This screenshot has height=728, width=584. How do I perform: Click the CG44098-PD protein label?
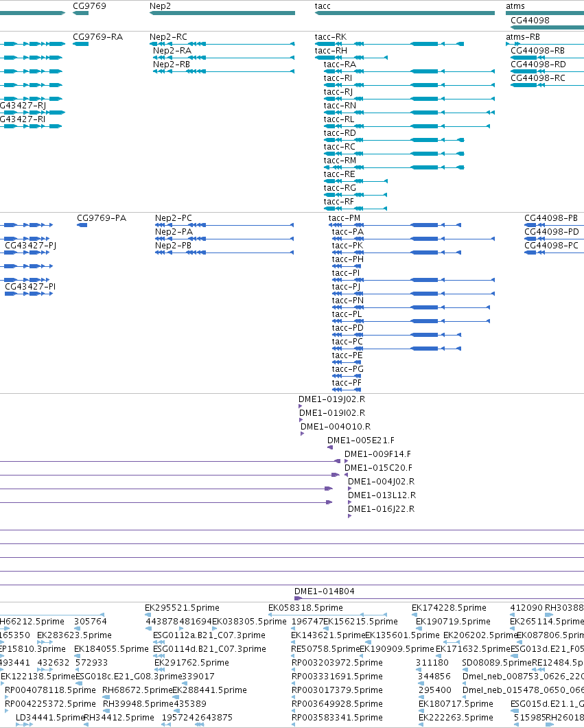(x=552, y=232)
